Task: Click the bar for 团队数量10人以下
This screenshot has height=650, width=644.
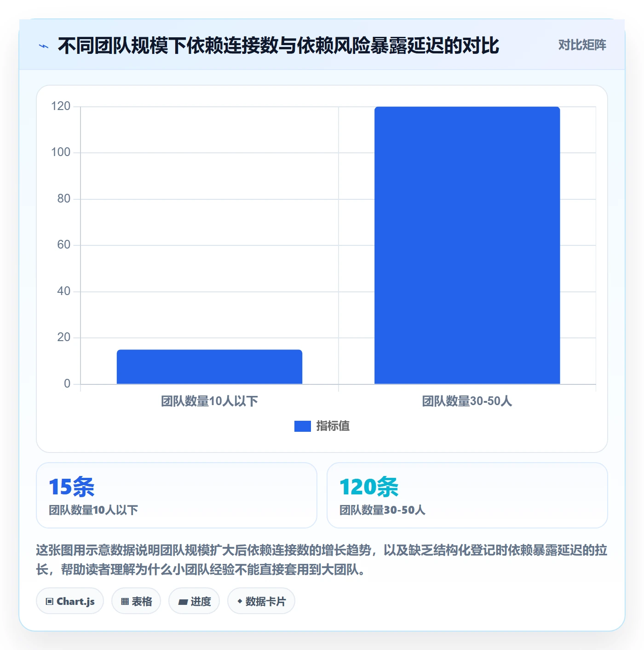Action: click(x=209, y=367)
